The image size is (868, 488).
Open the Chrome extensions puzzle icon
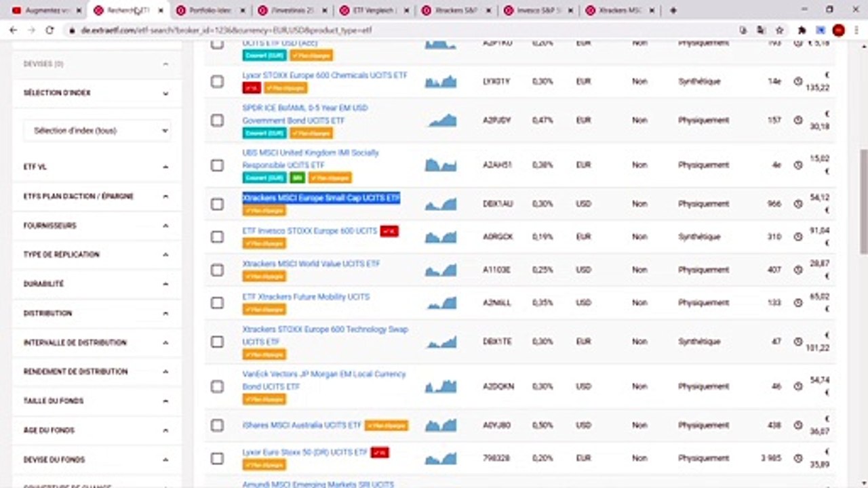pyautogui.click(x=802, y=30)
